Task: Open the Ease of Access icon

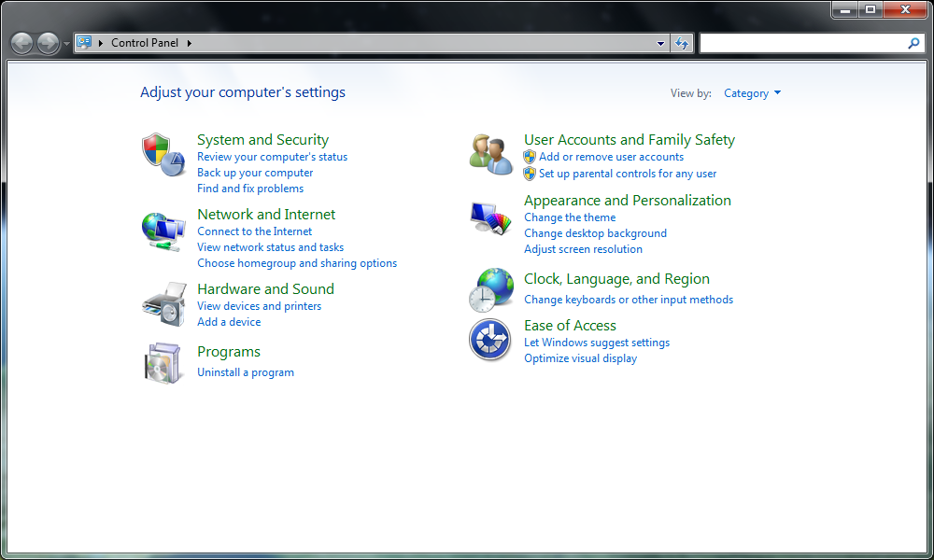Action: pyautogui.click(x=489, y=340)
